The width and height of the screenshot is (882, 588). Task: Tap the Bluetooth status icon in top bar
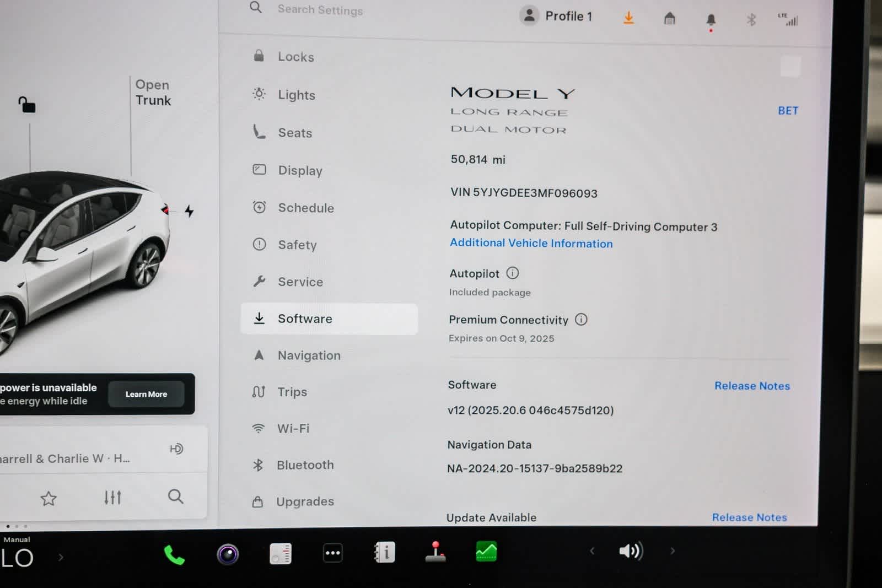(x=751, y=20)
